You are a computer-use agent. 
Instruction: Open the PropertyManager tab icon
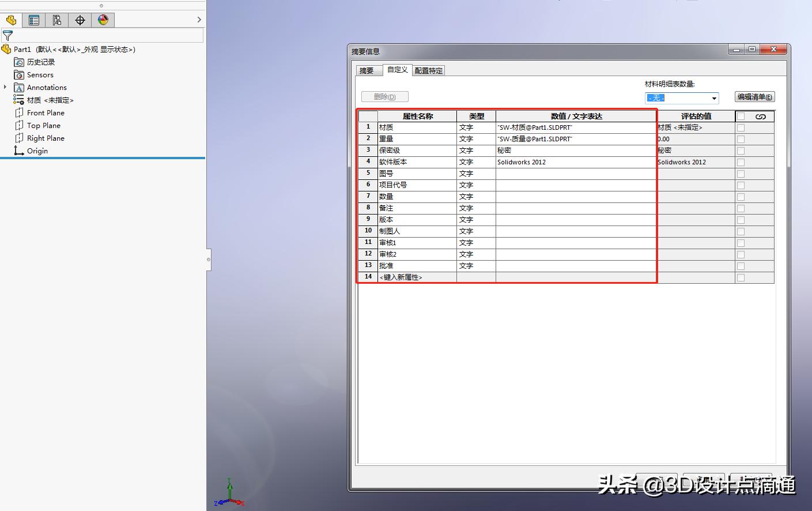(33, 19)
